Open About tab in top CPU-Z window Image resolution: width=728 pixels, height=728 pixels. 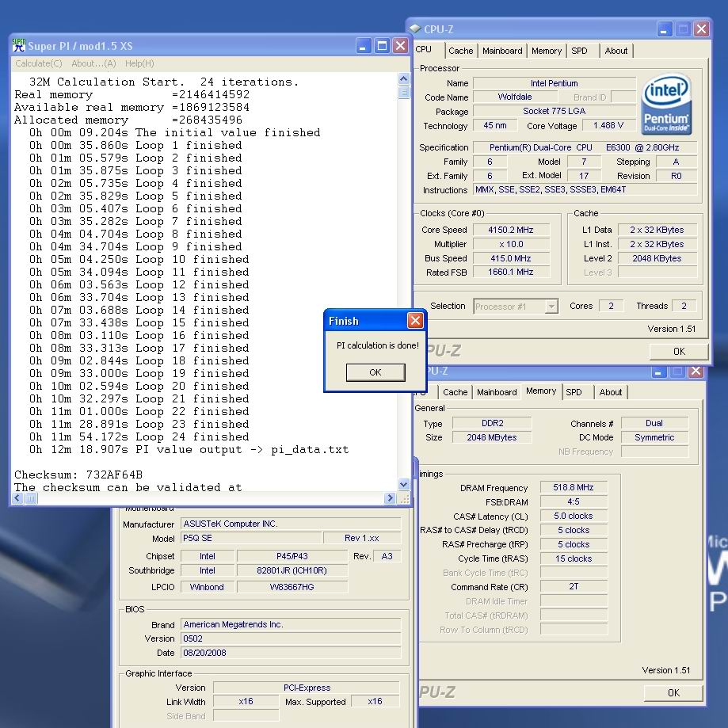[616, 51]
